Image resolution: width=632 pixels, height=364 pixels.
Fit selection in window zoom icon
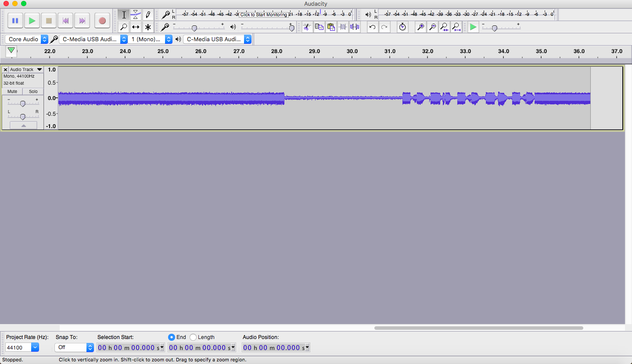coord(444,27)
